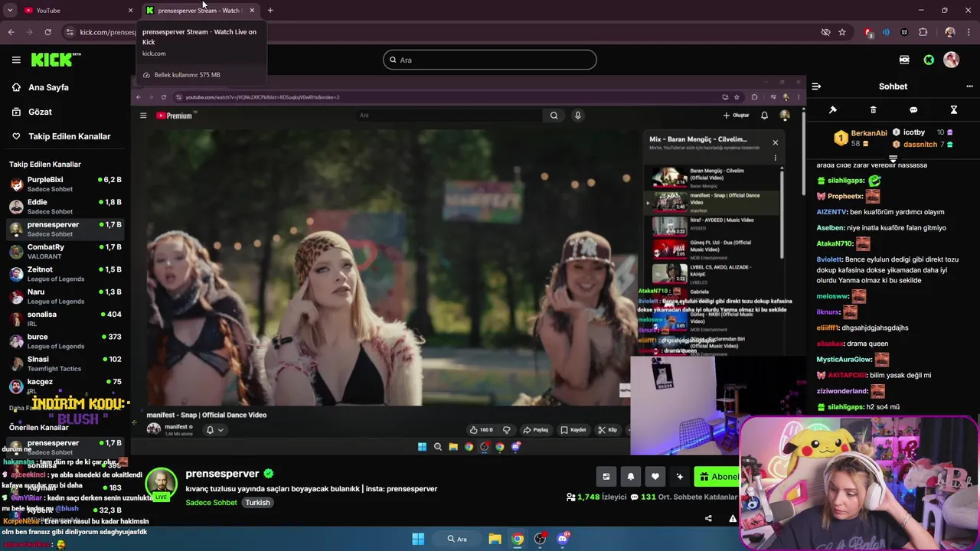The image size is (980, 551).
Task: Toggle follow heart button for prensesperver
Action: (x=655, y=476)
